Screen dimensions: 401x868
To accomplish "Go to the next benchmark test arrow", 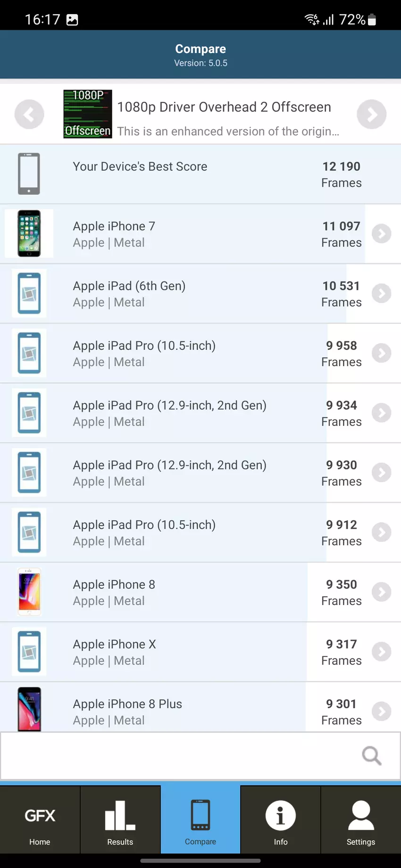I will [x=371, y=114].
